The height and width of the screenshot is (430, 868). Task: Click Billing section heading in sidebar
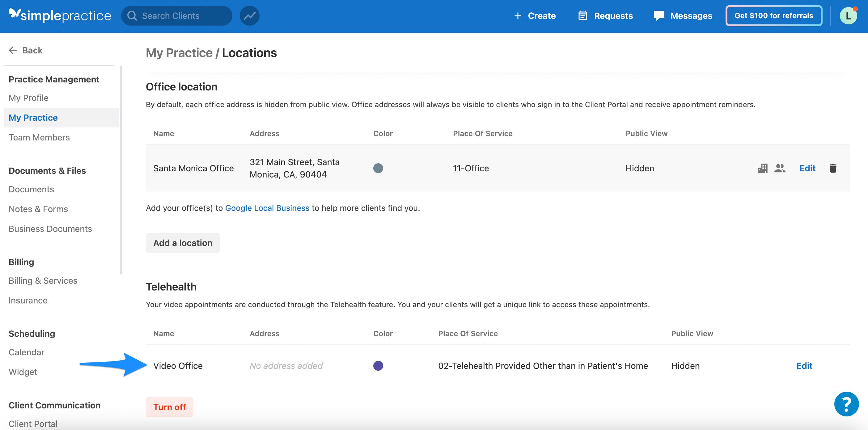21,262
